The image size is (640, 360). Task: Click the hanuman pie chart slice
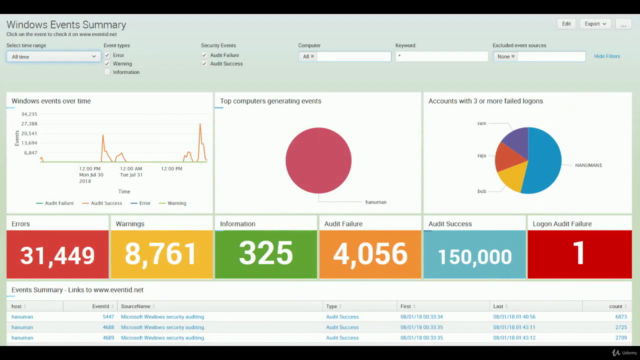pos(318,160)
